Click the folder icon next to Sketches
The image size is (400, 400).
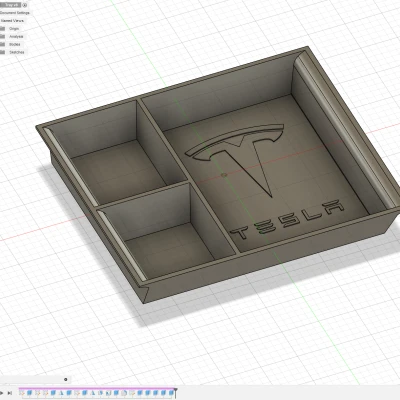pyautogui.click(x=3, y=52)
